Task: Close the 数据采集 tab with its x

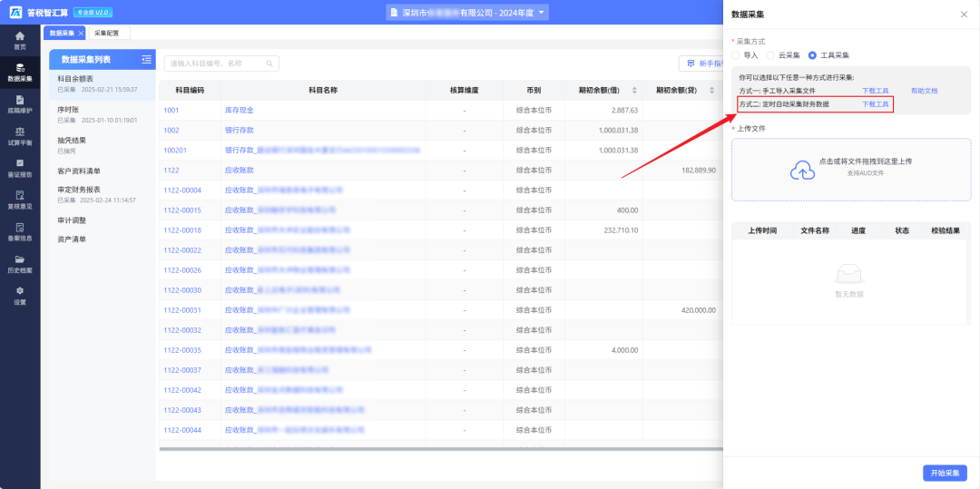Action: coord(81,33)
